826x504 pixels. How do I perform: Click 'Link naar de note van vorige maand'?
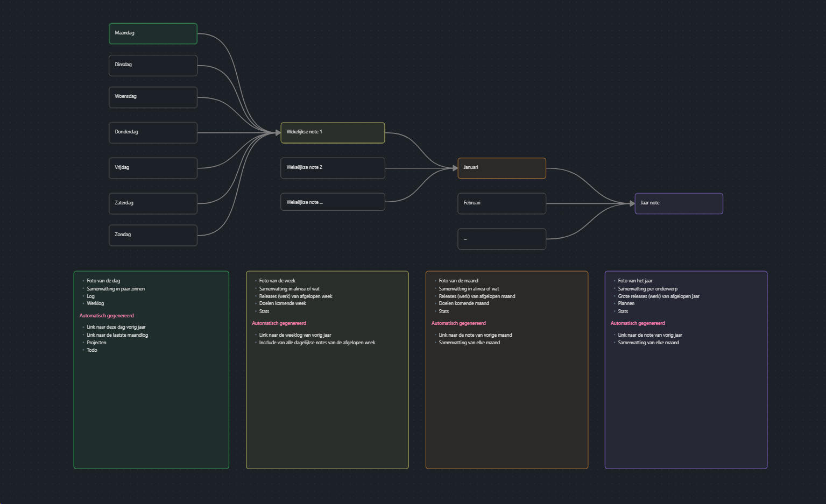(x=475, y=335)
